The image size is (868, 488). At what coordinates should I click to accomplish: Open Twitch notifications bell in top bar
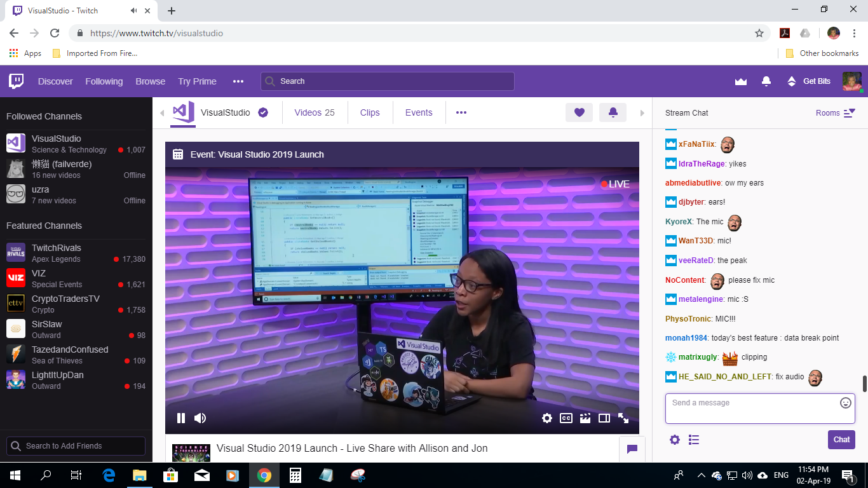[766, 81]
